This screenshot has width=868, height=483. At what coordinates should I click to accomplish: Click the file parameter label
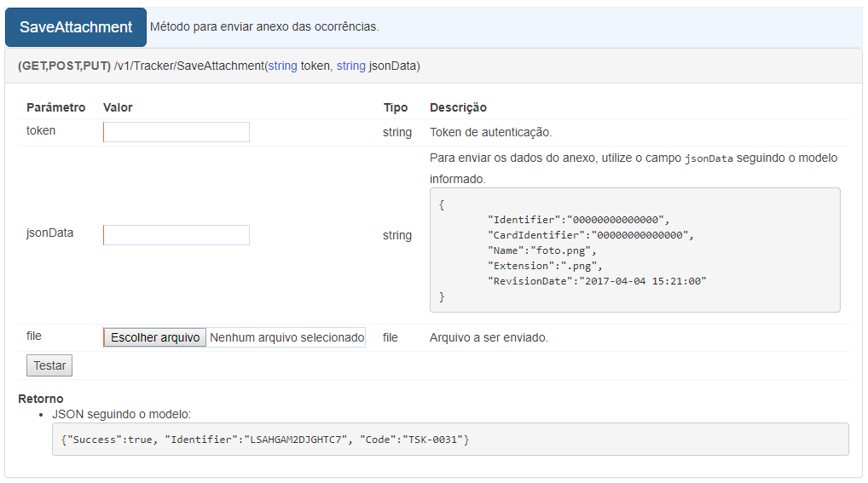tap(34, 336)
